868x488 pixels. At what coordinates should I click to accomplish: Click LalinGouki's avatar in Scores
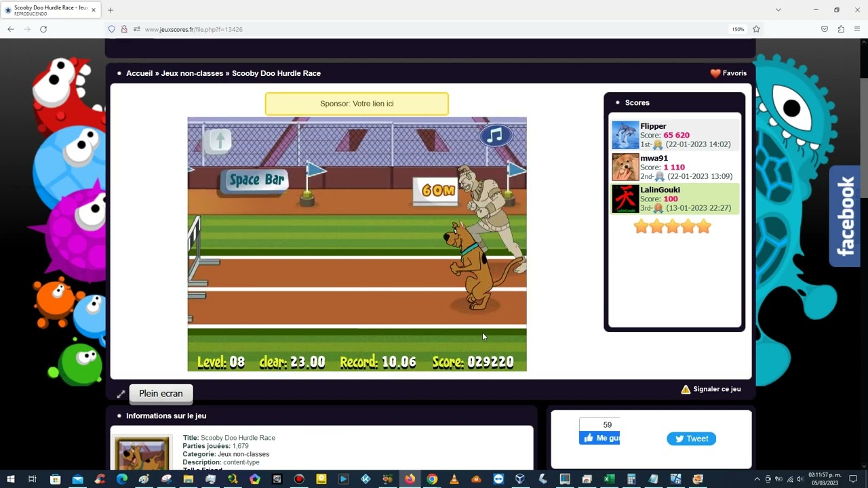(x=625, y=199)
